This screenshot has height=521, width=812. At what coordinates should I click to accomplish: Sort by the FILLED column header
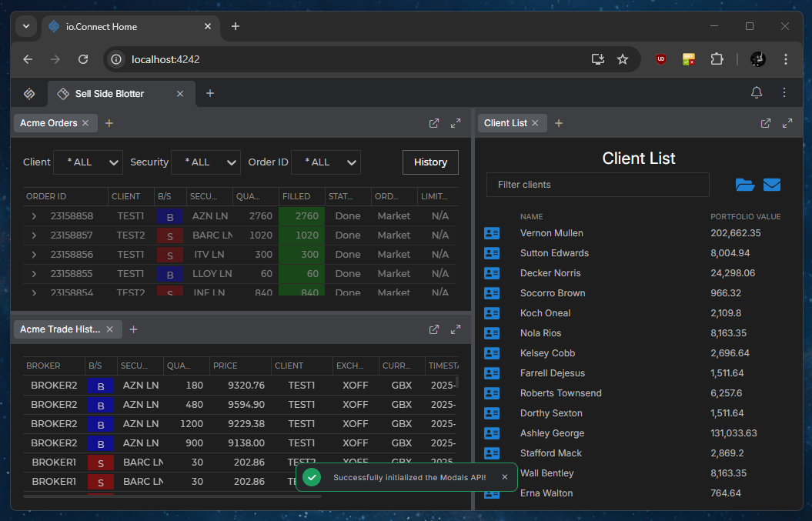(x=302, y=197)
